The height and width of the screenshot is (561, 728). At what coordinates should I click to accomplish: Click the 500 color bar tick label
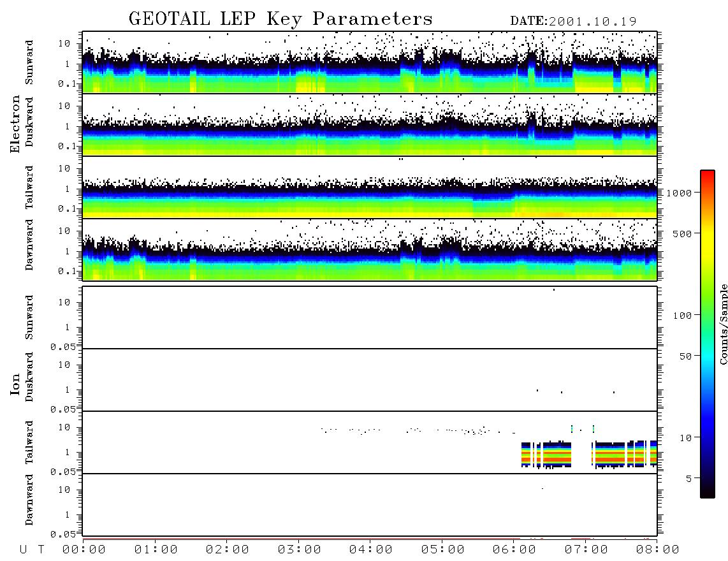click(x=682, y=233)
